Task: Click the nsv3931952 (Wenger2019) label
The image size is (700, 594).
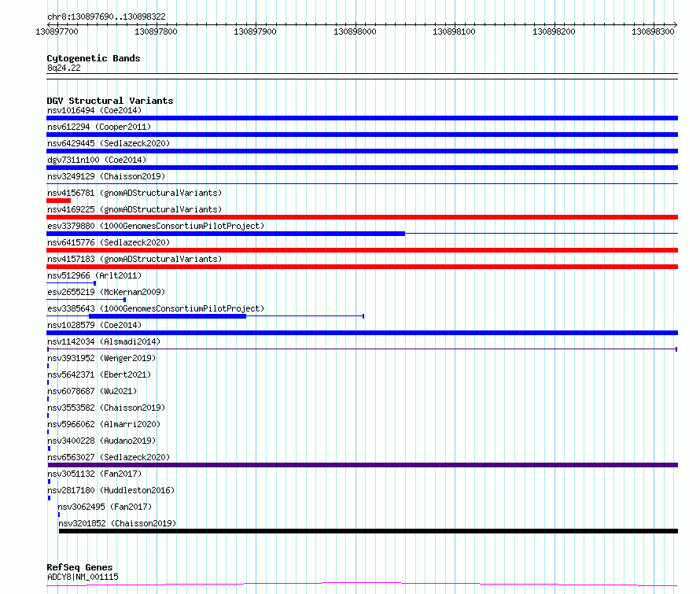Action: point(101,358)
